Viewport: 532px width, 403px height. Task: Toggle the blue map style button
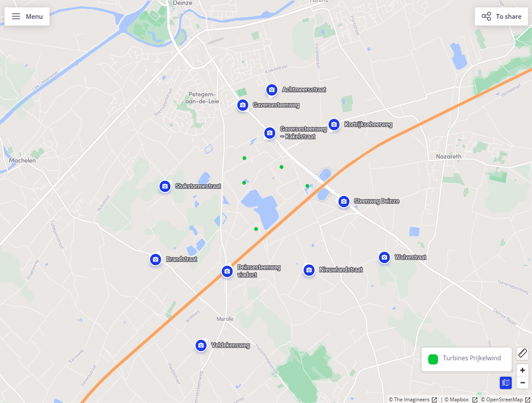(x=506, y=382)
